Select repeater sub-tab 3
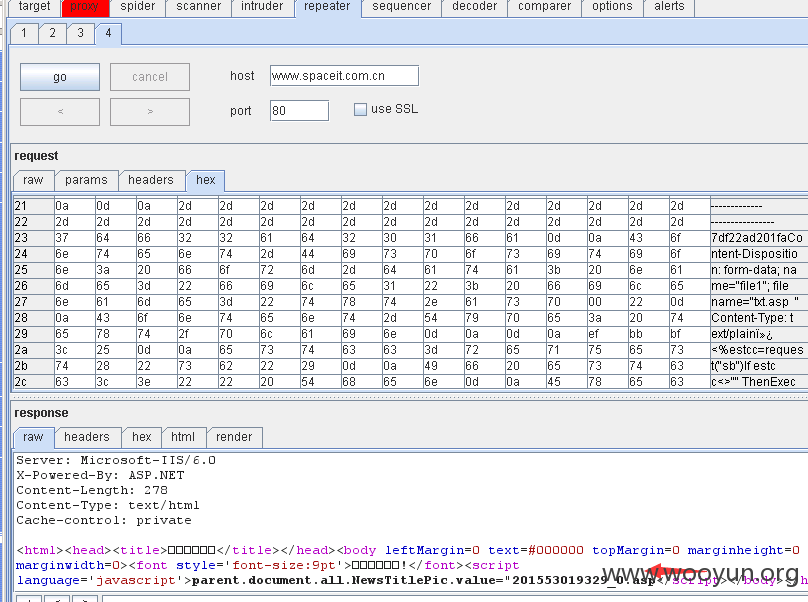 coord(80,34)
